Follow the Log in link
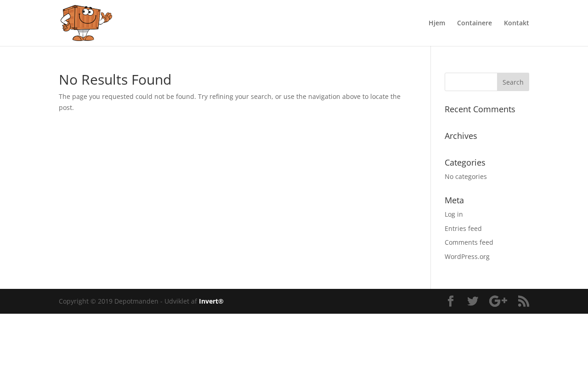Viewport: 588px width, 368px height. (x=454, y=214)
